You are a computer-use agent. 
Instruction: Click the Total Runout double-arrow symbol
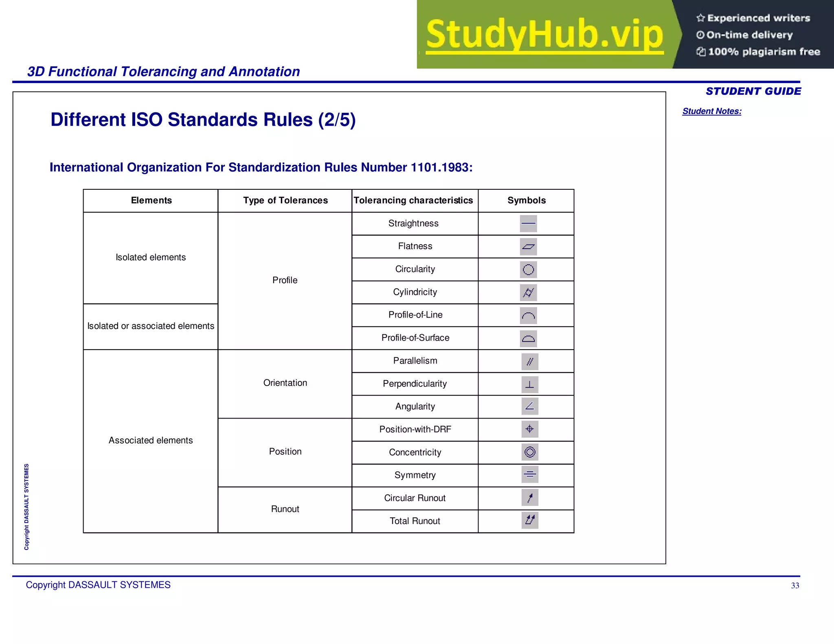[530, 520]
